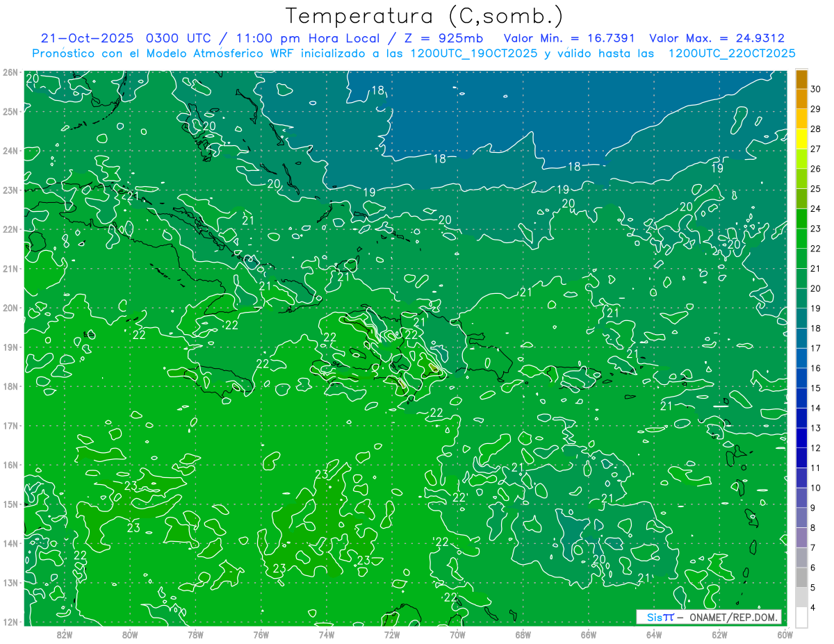Screen dimensions: 834x644
Task: Pick the bright green swatch between 22 and 23
Action: [x=801, y=238]
